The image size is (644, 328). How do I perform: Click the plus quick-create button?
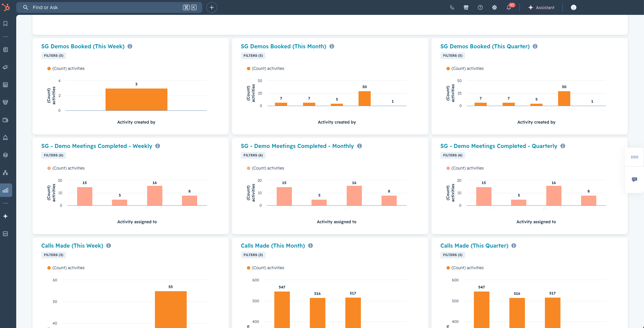[x=211, y=7]
